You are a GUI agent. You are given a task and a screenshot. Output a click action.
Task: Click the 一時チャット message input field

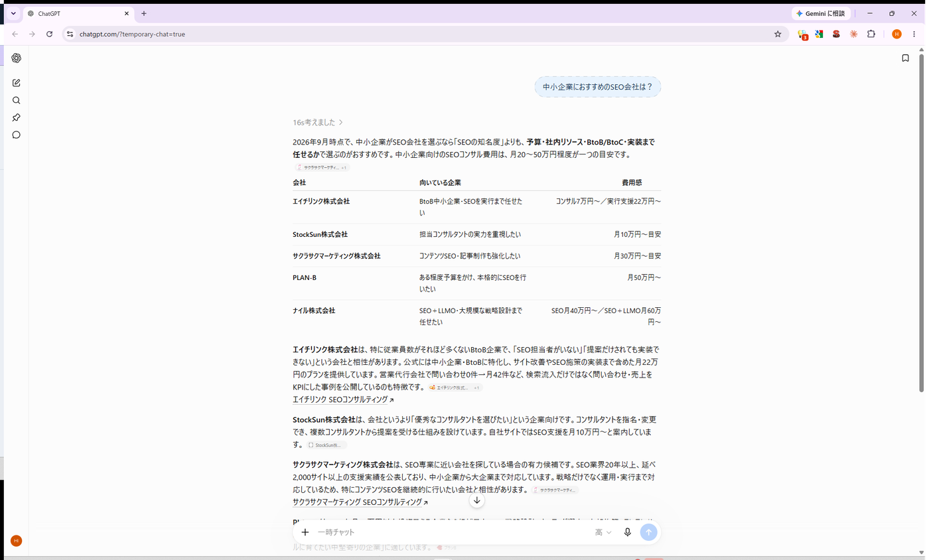[x=451, y=532]
